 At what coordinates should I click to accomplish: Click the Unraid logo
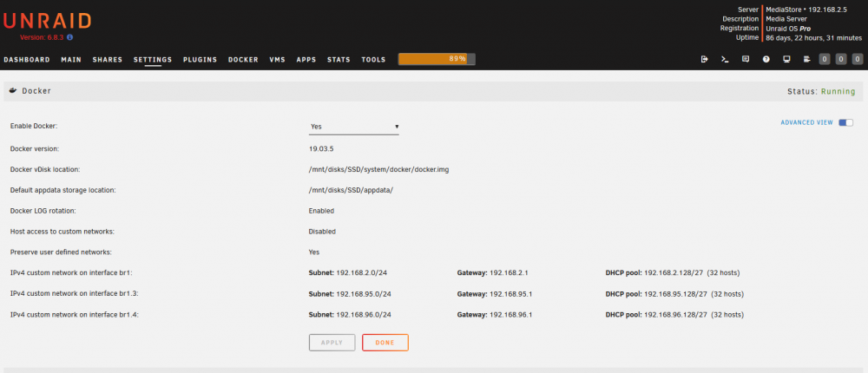pyautogui.click(x=47, y=21)
